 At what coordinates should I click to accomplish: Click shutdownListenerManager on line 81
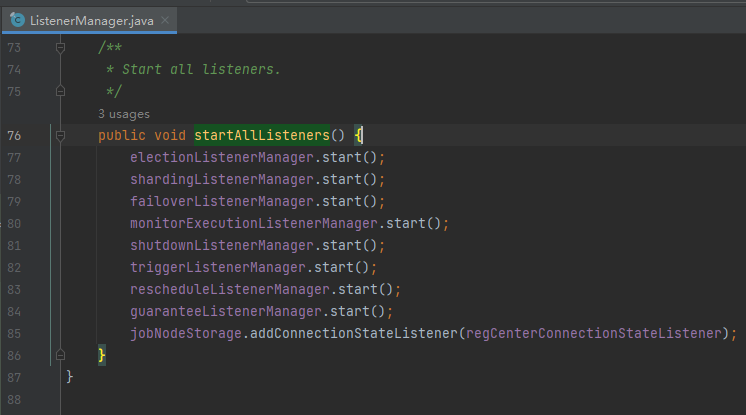click(222, 245)
